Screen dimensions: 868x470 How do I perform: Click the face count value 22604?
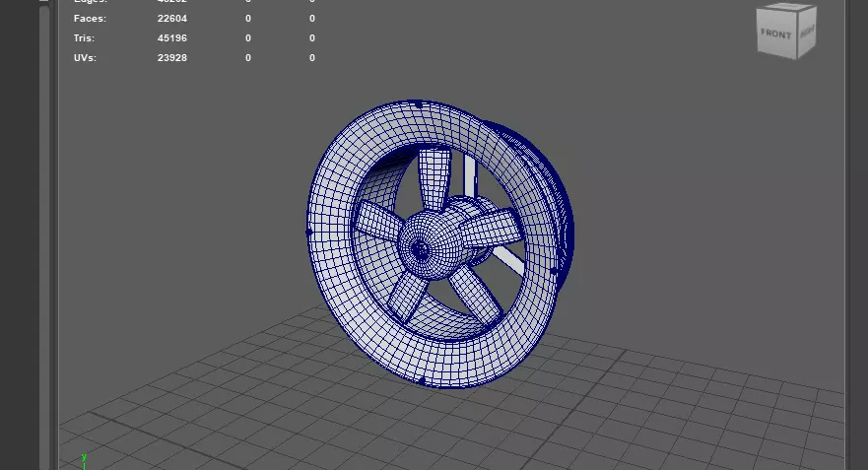172,19
